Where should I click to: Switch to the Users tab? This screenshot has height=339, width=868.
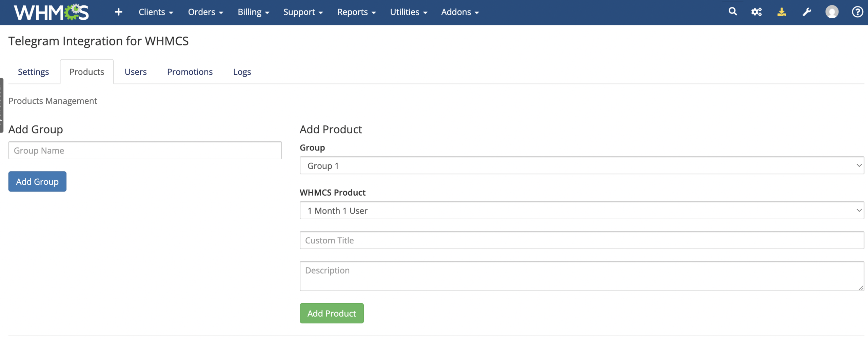coord(136,72)
